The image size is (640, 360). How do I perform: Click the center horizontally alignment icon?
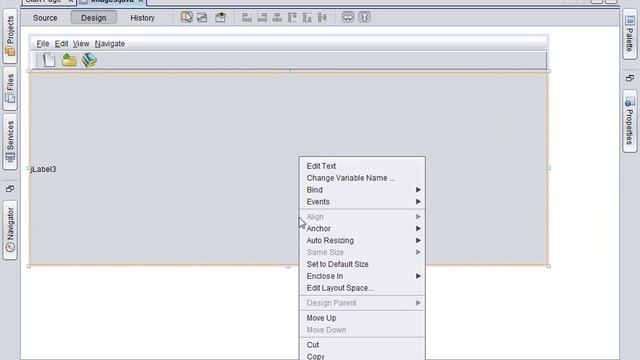pyautogui.click(x=277, y=17)
